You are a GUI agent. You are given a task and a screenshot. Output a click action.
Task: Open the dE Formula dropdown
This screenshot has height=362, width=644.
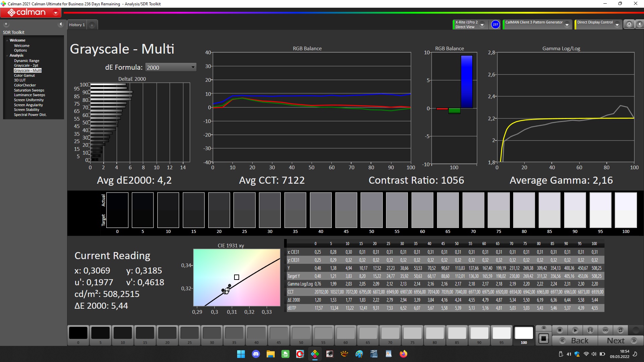(171, 67)
